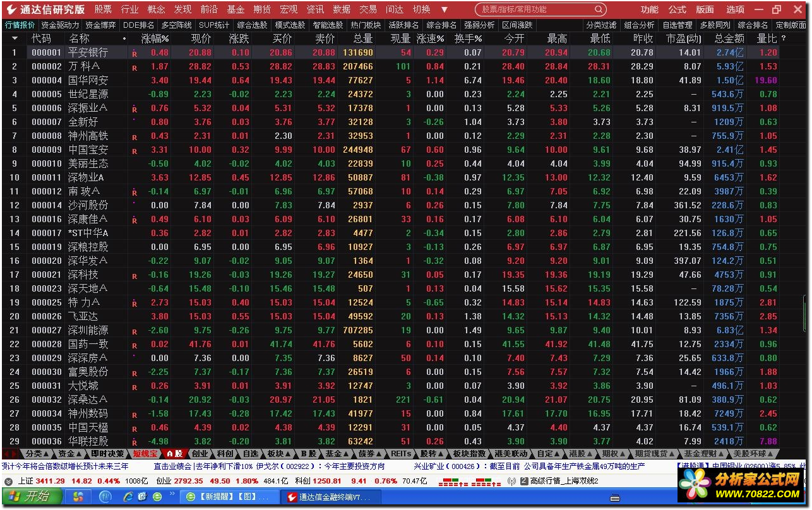This screenshot has width=812, height=510.
Task: Click the 版面 button at top right
Action: pos(705,9)
